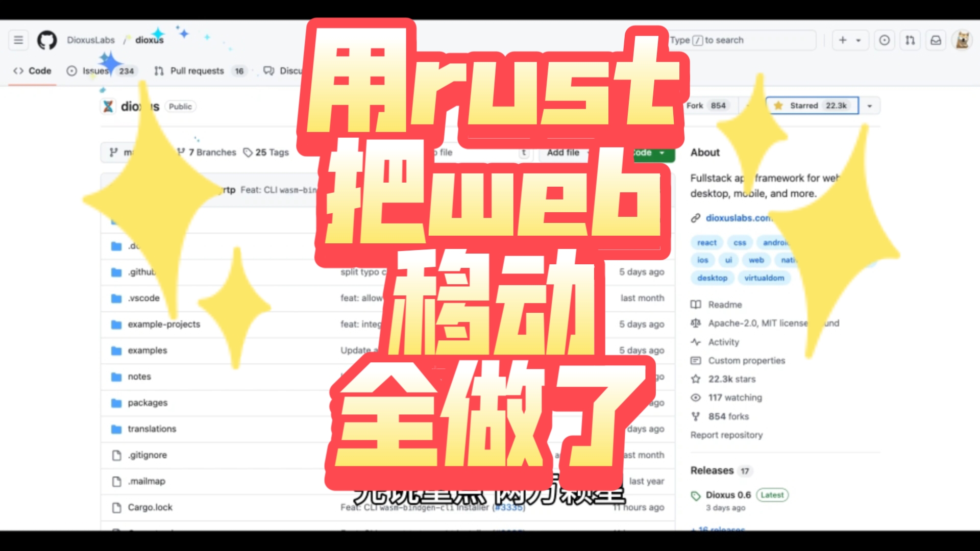Open the Code tab in dioxus repo
The image size is (980, 551).
(x=31, y=70)
